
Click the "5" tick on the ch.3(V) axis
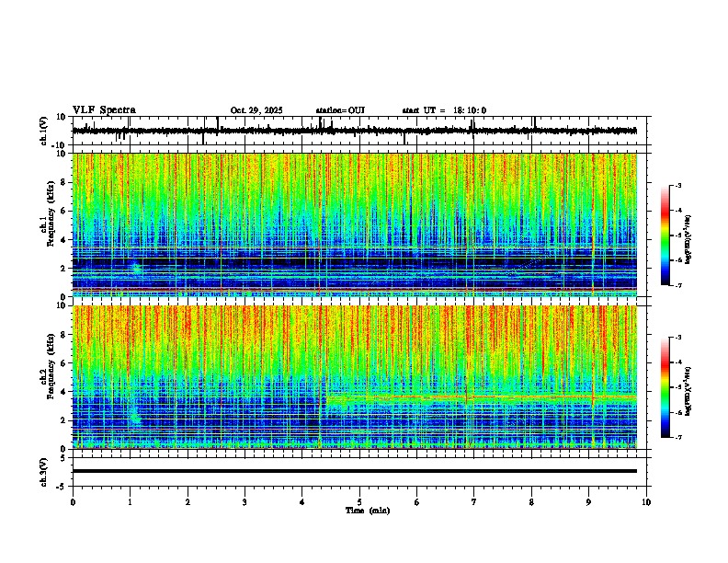(63, 458)
